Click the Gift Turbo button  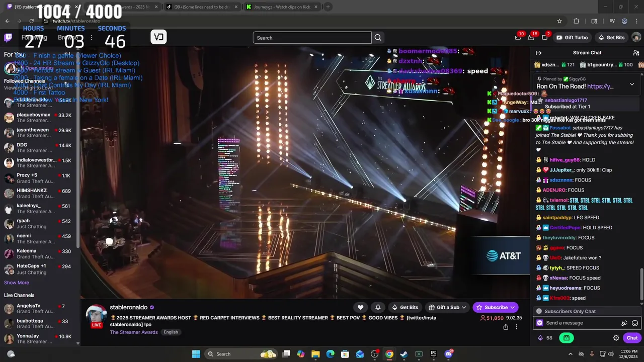click(x=572, y=38)
